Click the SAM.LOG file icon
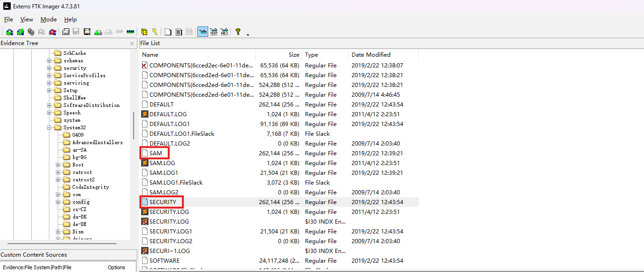 click(144, 163)
